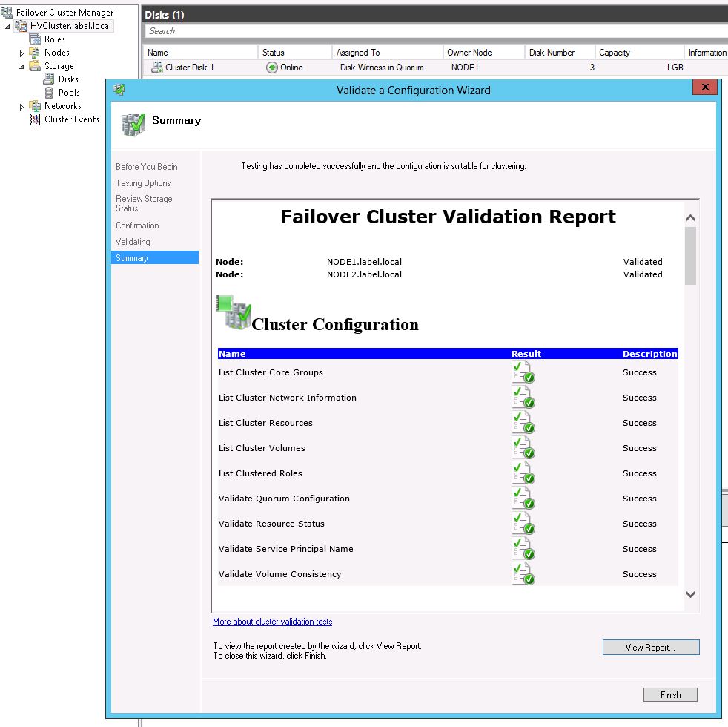
Task: Open the More about cluster validation tests link
Action: click(x=272, y=622)
